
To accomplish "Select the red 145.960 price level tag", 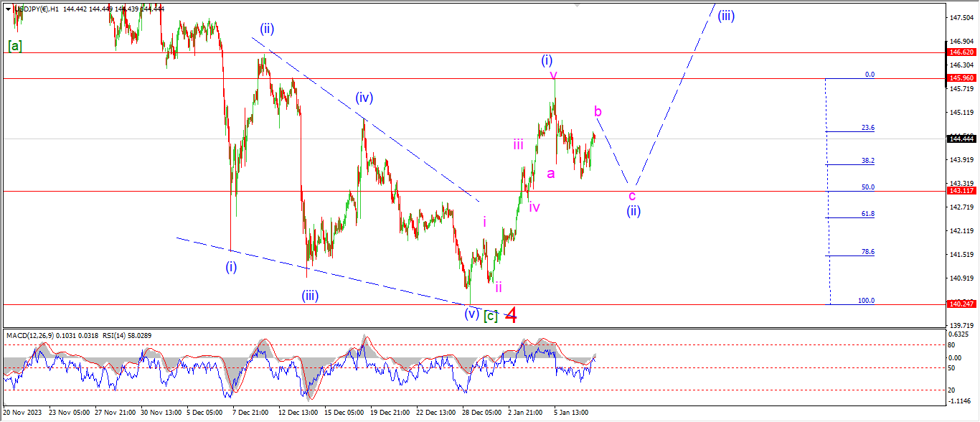I will (x=960, y=78).
